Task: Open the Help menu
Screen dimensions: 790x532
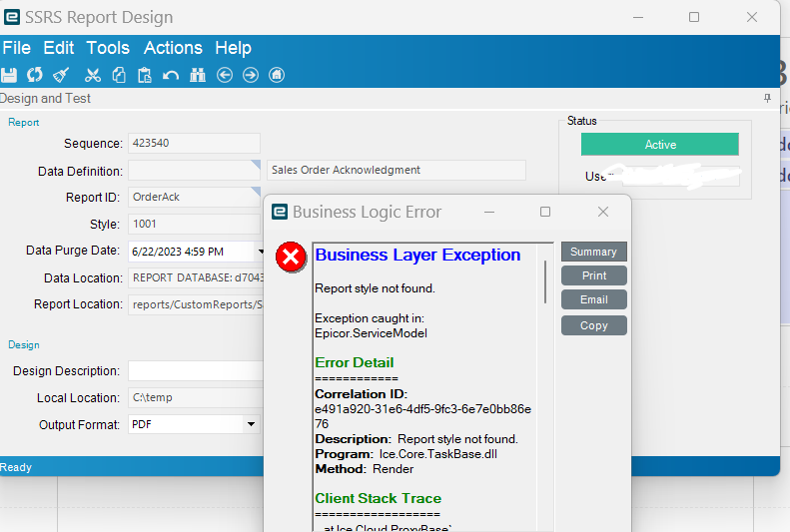Action: coord(233,48)
